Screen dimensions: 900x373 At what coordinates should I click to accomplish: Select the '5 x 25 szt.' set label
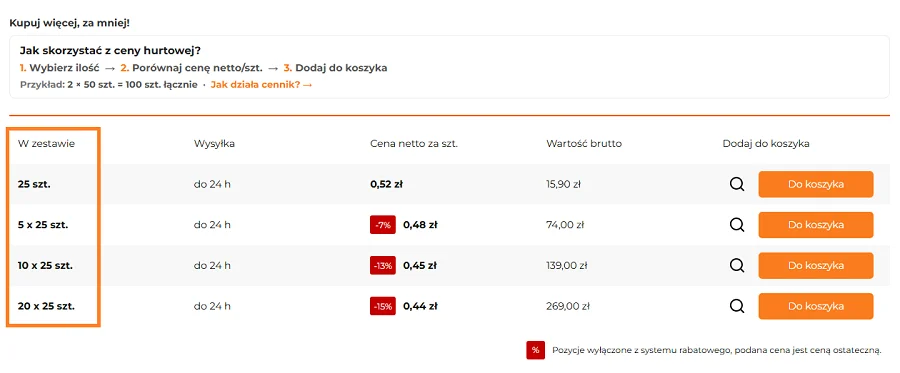tap(43, 225)
